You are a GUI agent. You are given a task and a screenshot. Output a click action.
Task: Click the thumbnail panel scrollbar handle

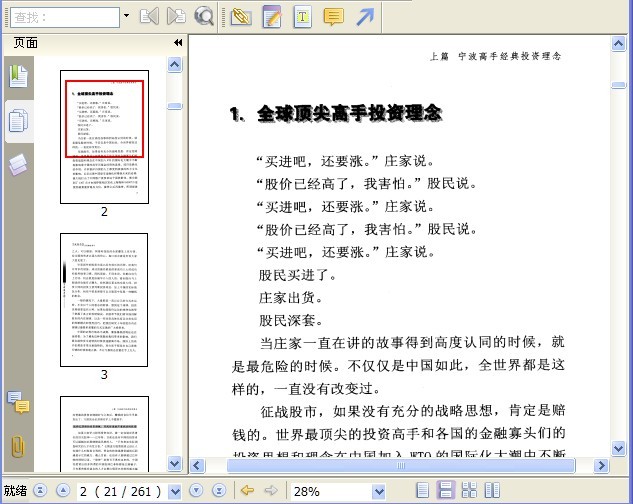pos(174,106)
